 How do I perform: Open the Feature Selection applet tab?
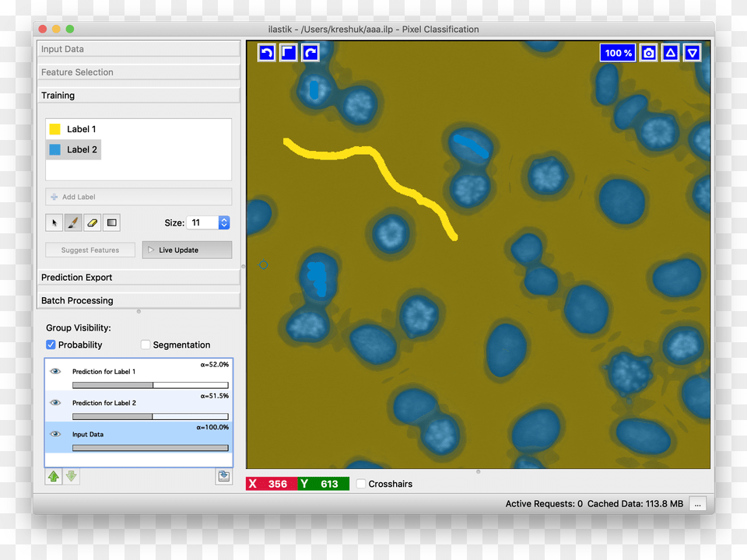tap(139, 72)
